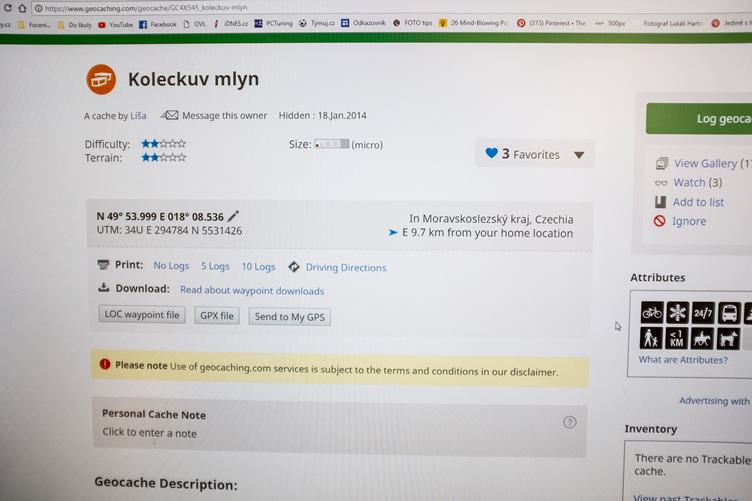Screen dimensions: 752x501
Task: Click the bicycle attribute icon
Action: (652, 313)
